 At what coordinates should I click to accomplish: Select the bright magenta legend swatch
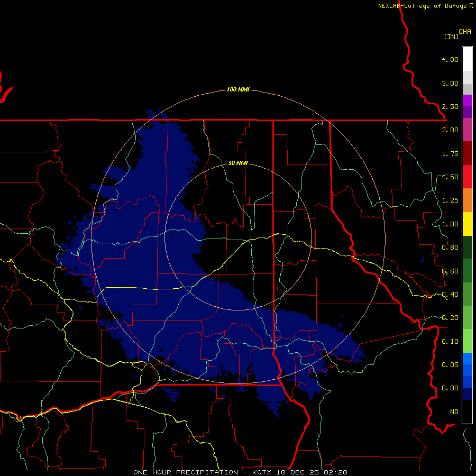point(467,100)
